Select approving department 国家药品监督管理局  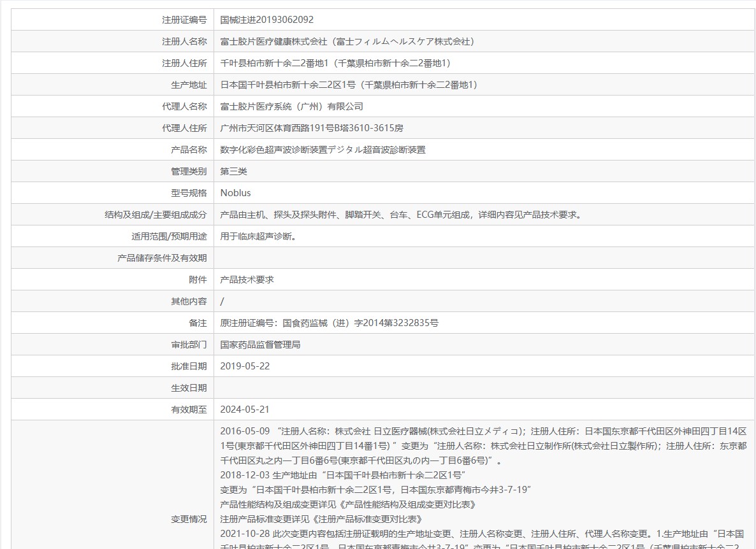[x=260, y=345]
